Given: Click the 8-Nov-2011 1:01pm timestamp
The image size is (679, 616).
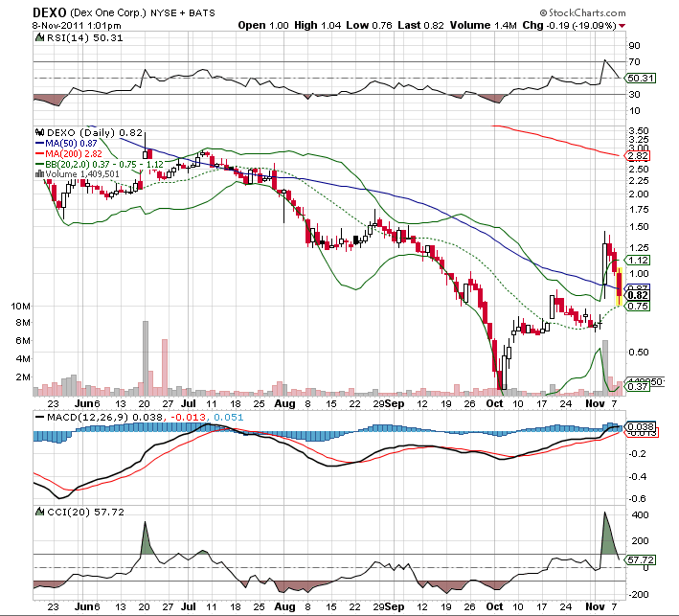Looking at the screenshot, I should click(77, 26).
